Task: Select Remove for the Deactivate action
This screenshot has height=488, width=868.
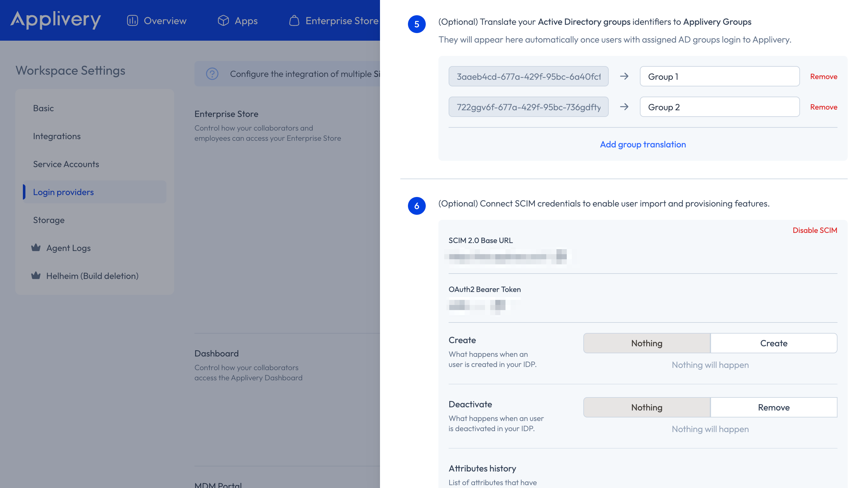Action: (x=773, y=407)
